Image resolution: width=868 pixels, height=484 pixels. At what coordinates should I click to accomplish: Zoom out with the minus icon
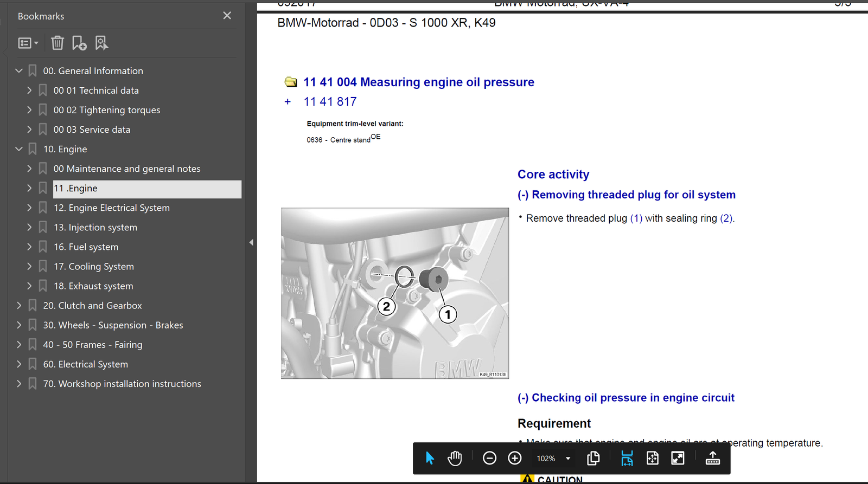489,459
